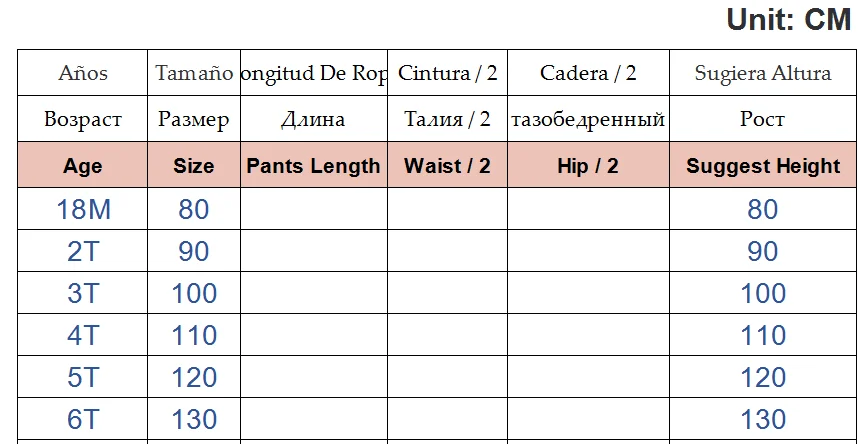Click the 3T age cell
This screenshot has height=444, width=861.
pyautogui.click(x=83, y=293)
